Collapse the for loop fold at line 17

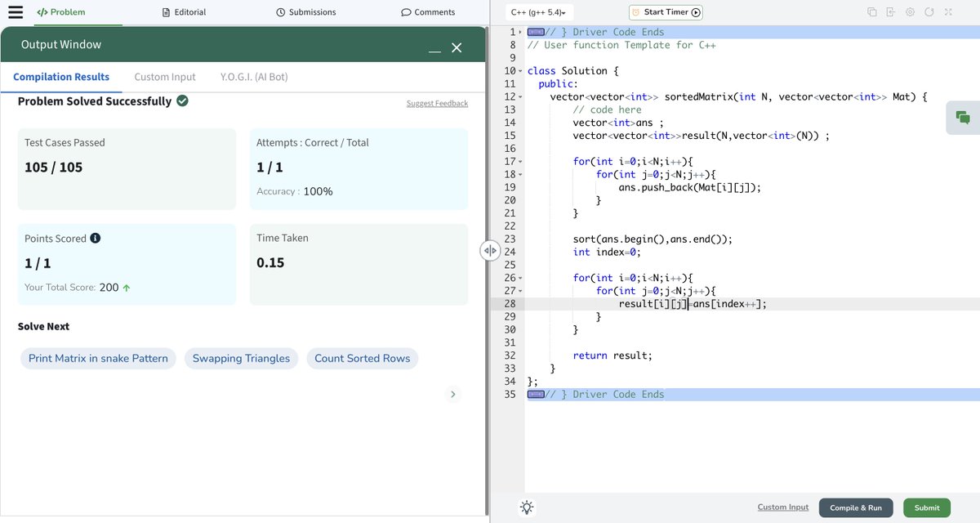click(x=521, y=161)
